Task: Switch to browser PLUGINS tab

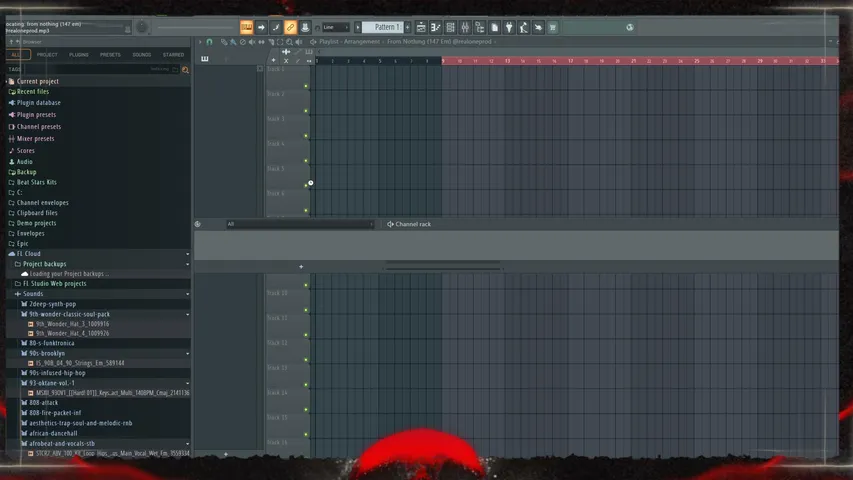Action: point(78,54)
